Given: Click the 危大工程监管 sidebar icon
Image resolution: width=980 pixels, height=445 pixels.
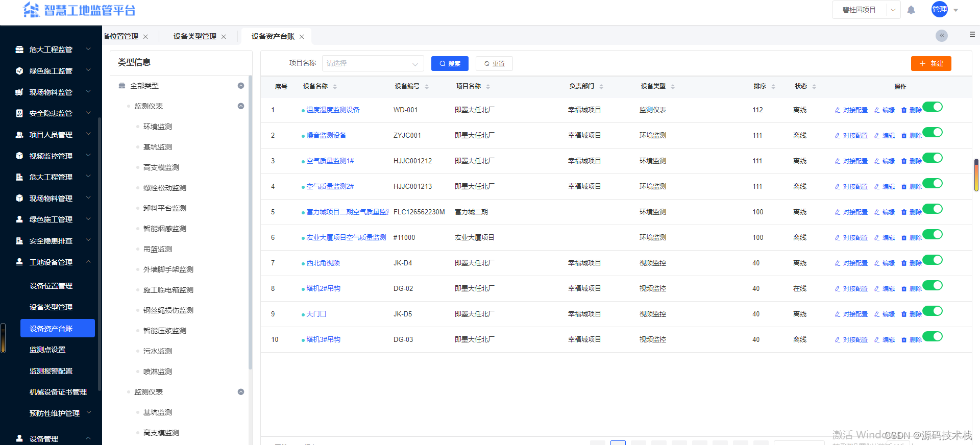Looking at the screenshot, I should click(x=19, y=50).
